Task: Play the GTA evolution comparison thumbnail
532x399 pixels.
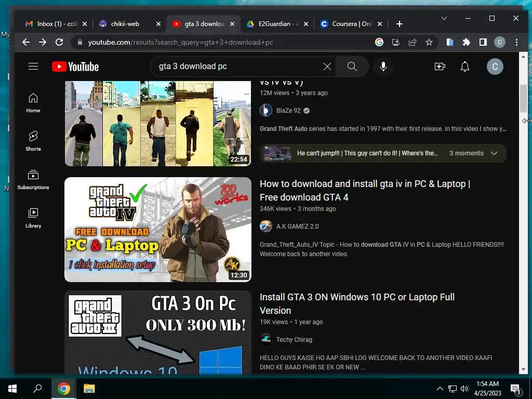Action: pyautogui.click(x=158, y=124)
